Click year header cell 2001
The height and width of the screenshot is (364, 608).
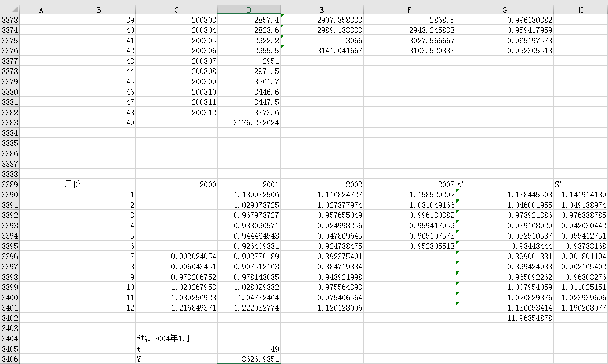coord(249,185)
